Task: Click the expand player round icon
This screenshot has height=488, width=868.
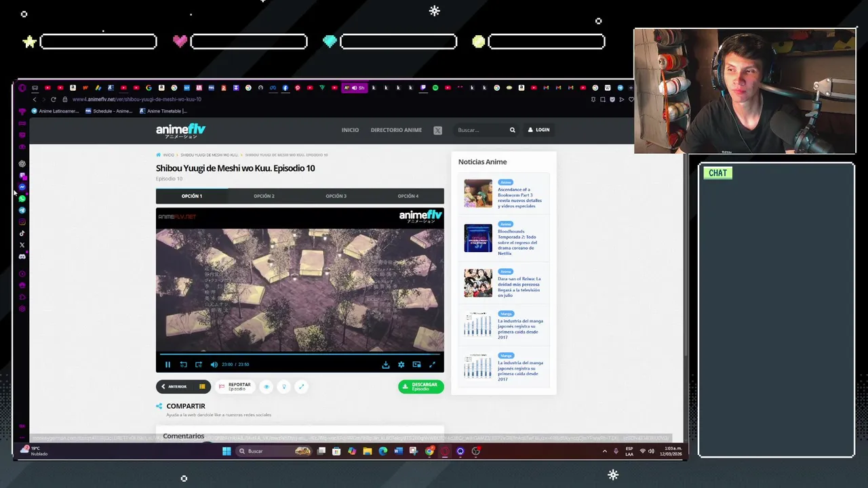Action: pos(301,386)
